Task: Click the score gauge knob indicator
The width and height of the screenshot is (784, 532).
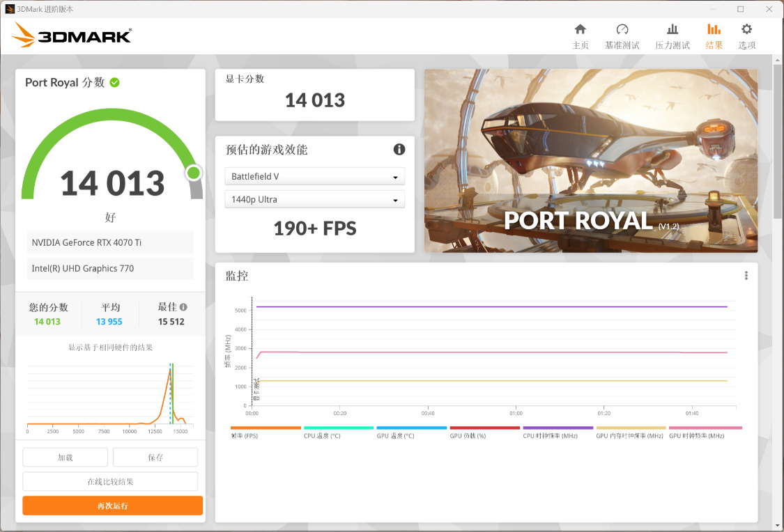Action: pos(194,173)
